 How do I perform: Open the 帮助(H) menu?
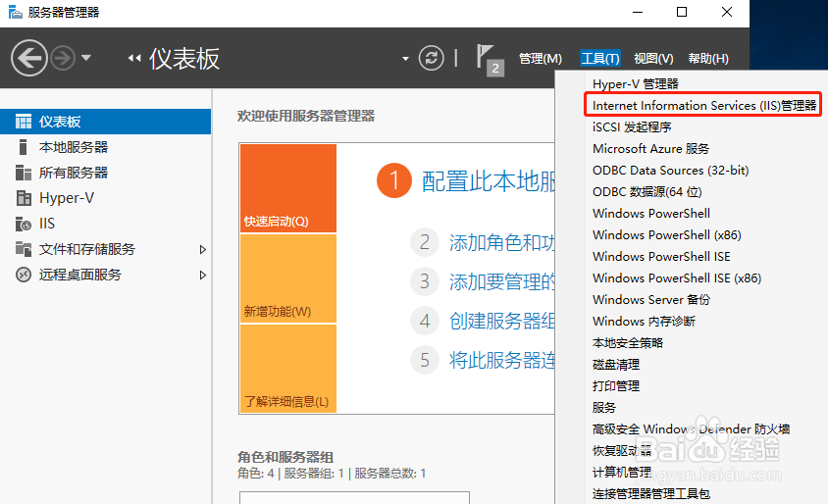coord(708,59)
